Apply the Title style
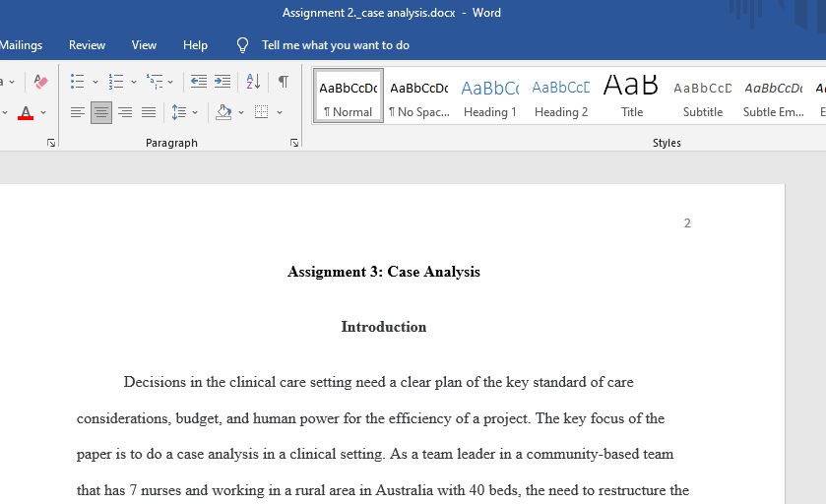The image size is (826, 504). click(x=632, y=95)
